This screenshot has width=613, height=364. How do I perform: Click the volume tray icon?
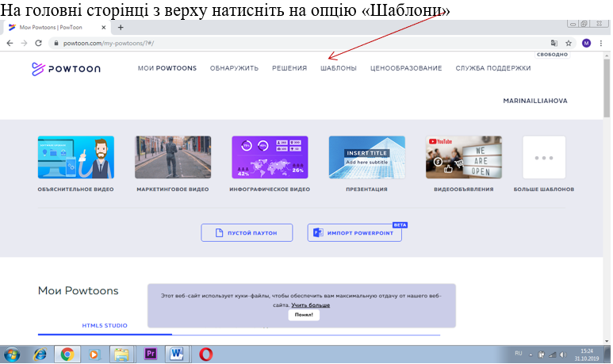(563, 354)
